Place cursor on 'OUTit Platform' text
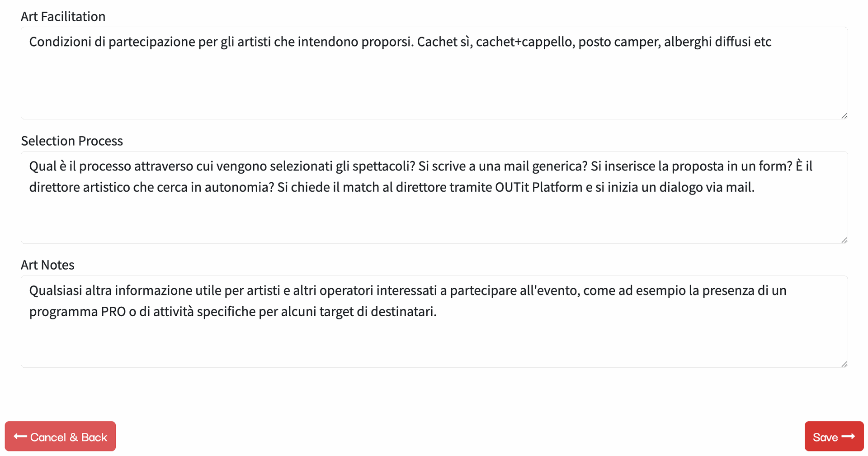This screenshot has width=868, height=456. coord(538,187)
